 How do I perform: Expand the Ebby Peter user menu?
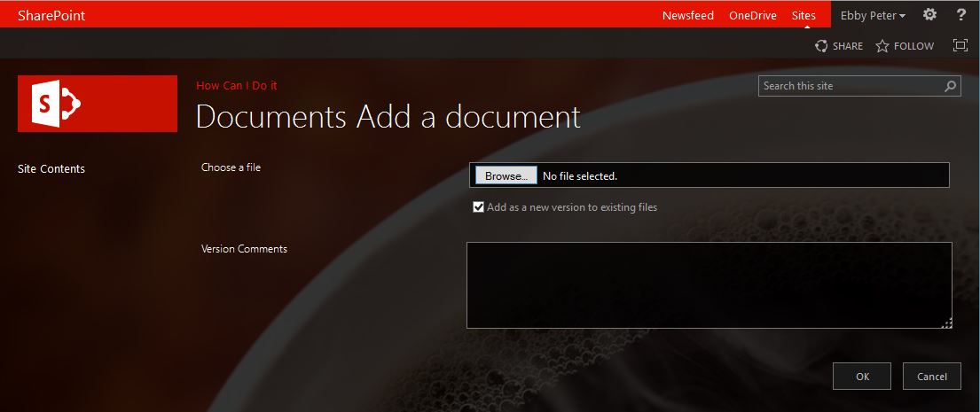click(873, 16)
